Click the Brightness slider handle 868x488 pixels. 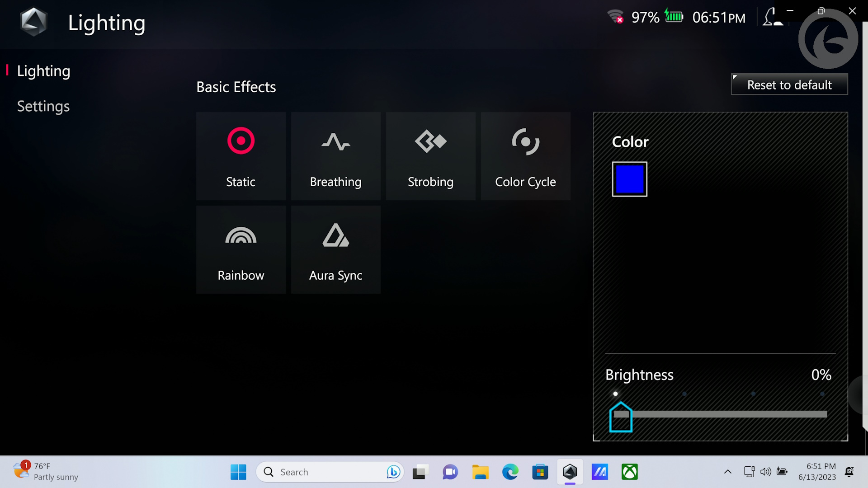pyautogui.click(x=620, y=416)
